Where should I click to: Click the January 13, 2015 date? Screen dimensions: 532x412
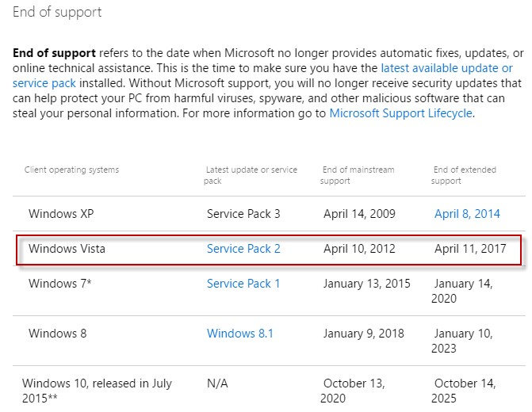click(367, 284)
